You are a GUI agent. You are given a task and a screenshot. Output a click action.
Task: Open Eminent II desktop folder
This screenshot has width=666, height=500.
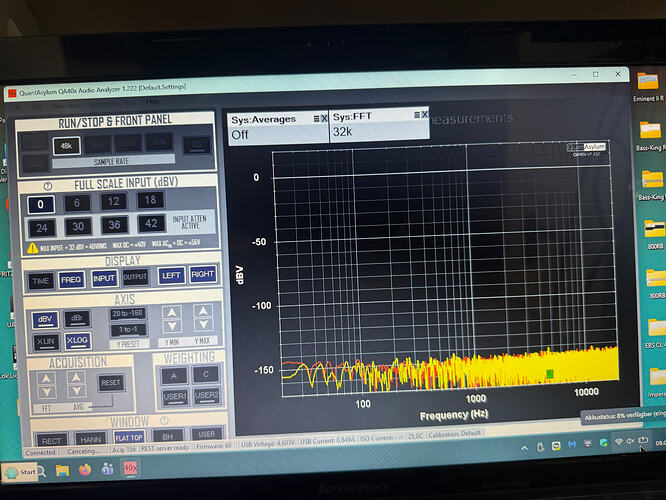[x=648, y=87]
